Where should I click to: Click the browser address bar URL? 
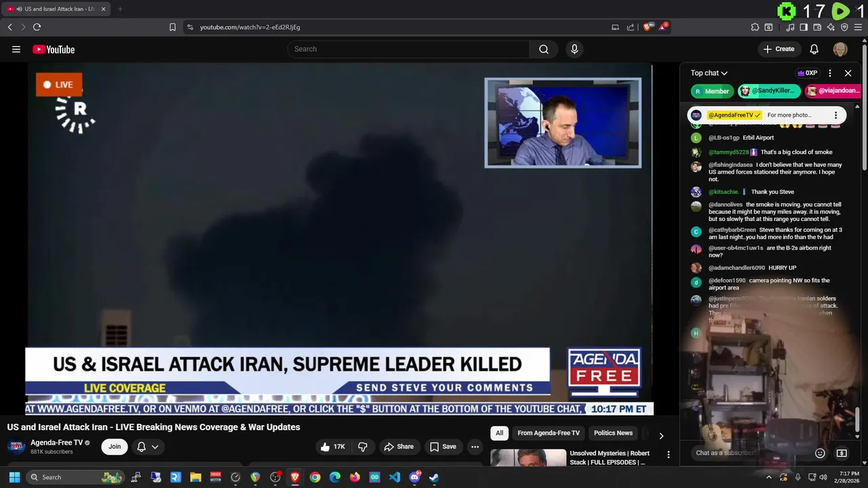pos(250,27)
